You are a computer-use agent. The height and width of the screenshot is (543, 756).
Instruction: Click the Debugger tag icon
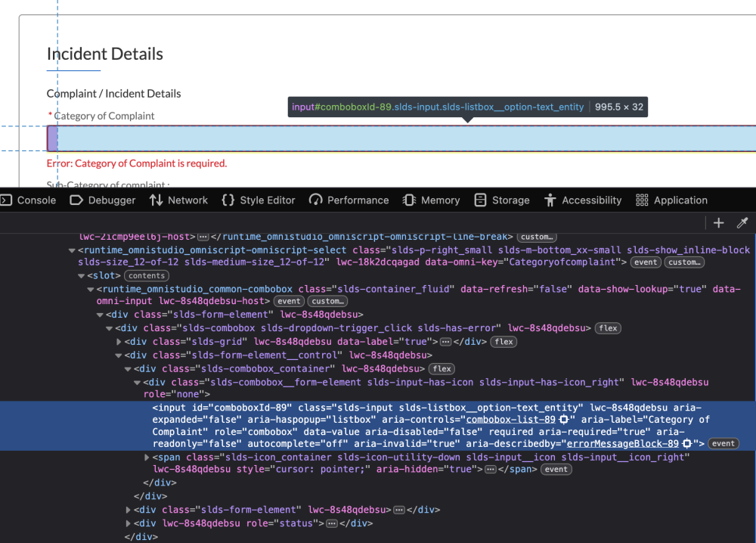76,200
